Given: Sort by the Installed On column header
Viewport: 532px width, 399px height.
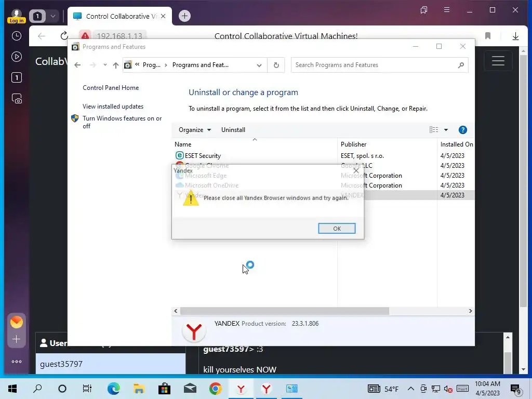Looking at the screenshot, I should point(456,144).
